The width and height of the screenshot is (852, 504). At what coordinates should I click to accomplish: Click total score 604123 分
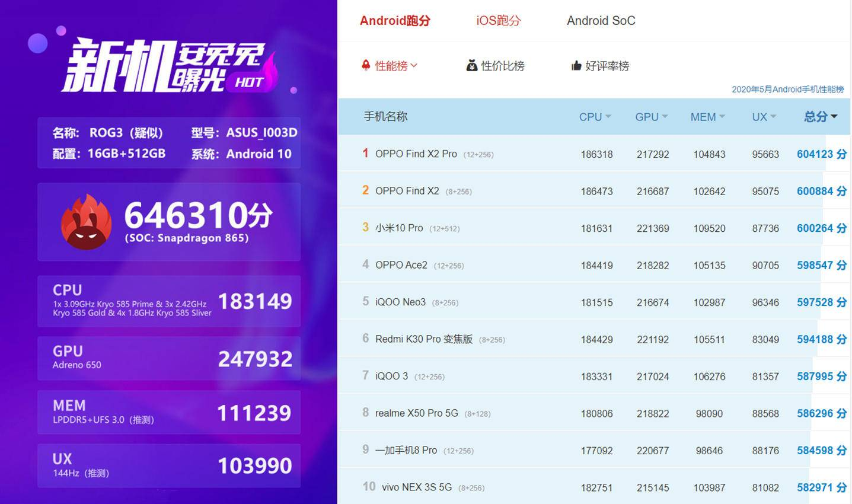click(x=822, y=154)
